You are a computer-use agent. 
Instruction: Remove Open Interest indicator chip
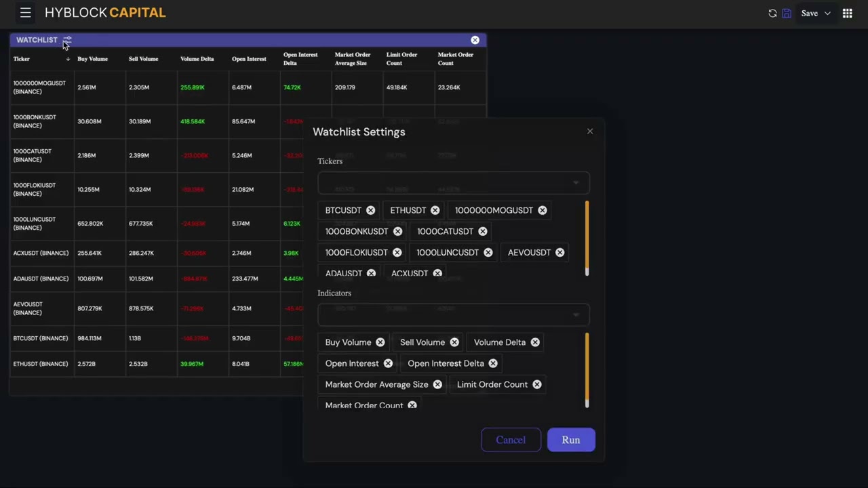388,363
